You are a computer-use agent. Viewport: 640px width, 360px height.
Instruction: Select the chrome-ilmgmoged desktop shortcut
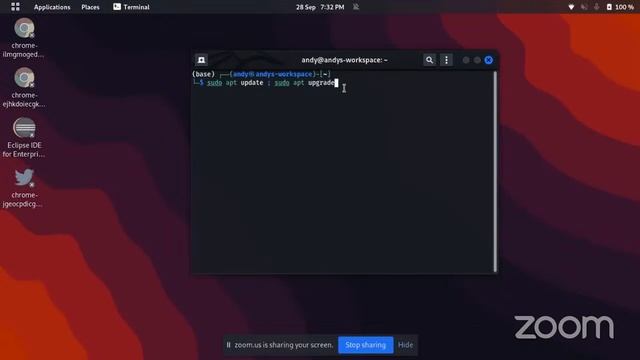(24, 38)
